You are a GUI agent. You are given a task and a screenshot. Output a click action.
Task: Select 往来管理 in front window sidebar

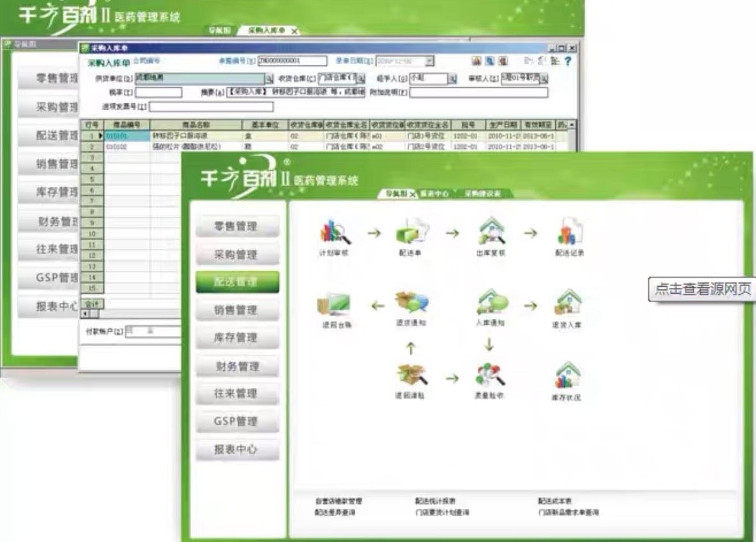[x=237, y=393]
